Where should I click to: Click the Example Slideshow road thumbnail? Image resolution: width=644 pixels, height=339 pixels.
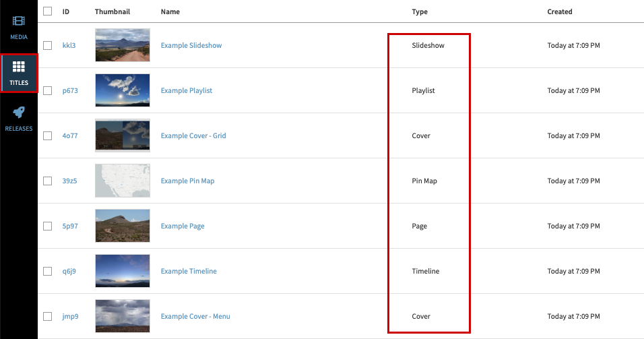(x=123, y=44)
